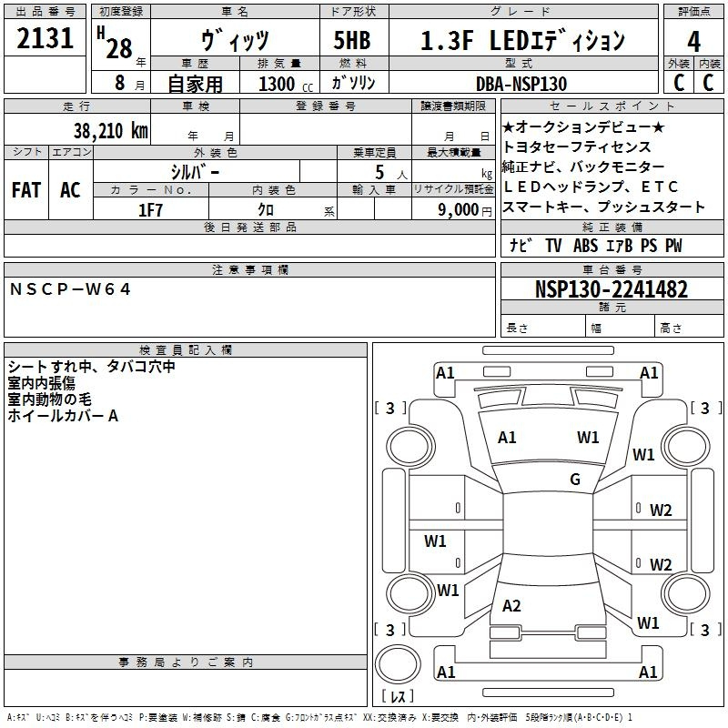Click interior color クロ

266,210
